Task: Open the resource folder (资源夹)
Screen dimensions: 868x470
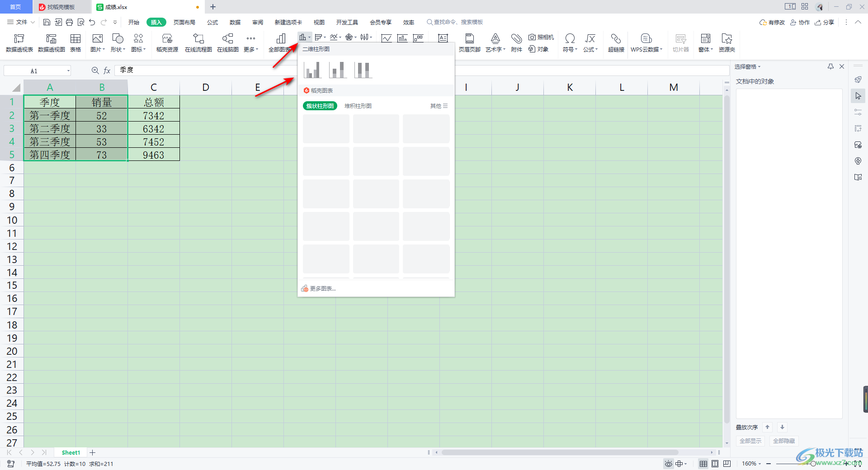Action: point(726,43)
